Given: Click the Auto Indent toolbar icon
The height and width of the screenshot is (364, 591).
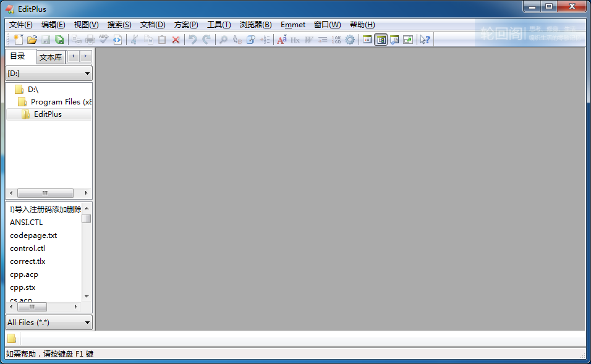Looking at the screenshot, I should point(323,40).
